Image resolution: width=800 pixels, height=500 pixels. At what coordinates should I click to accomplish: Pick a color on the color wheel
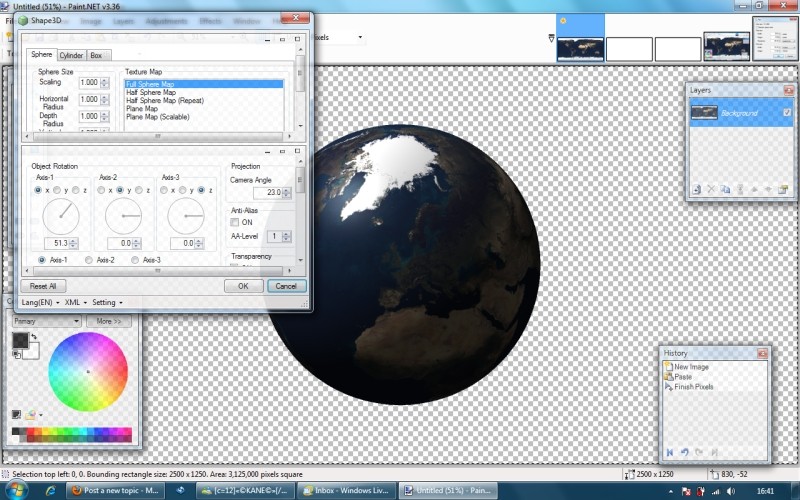coord(88,372)
